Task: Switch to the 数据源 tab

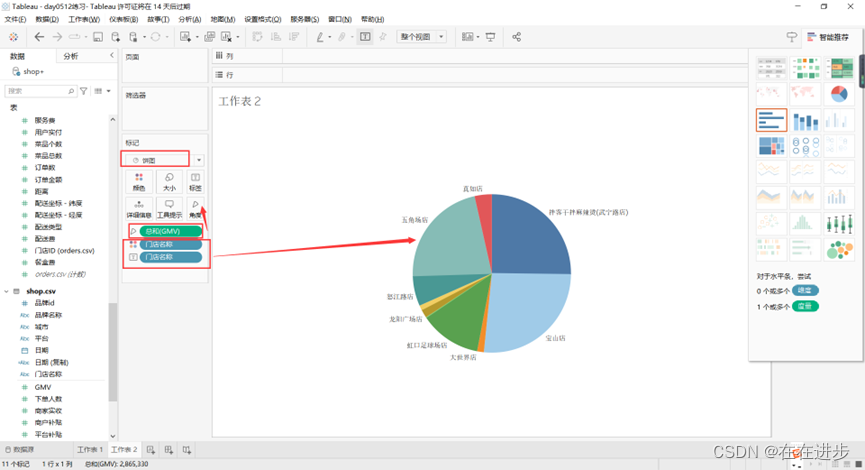Action: (20, 450)
